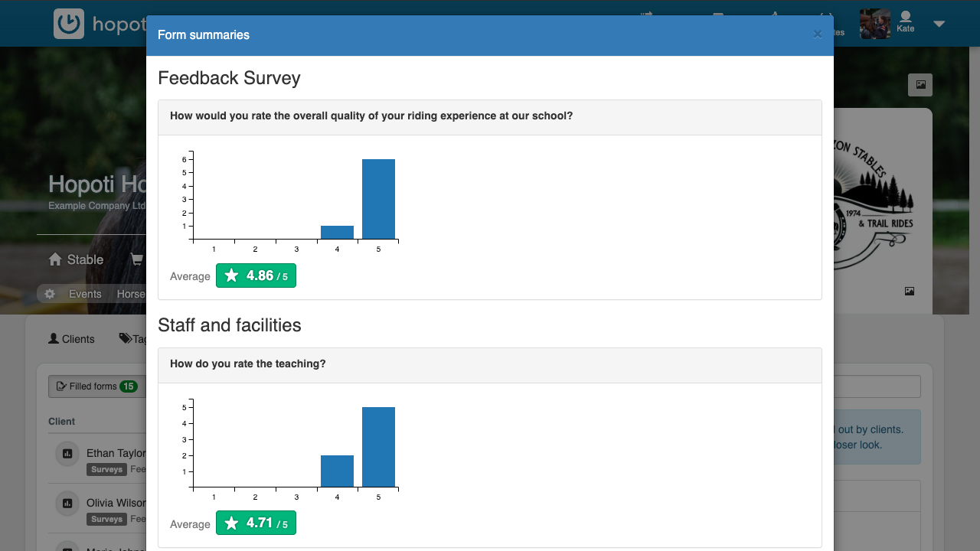Viewport: 980px width, 551px height.
Task: Click the Filled forms 15 button
Action: point(96,386)
